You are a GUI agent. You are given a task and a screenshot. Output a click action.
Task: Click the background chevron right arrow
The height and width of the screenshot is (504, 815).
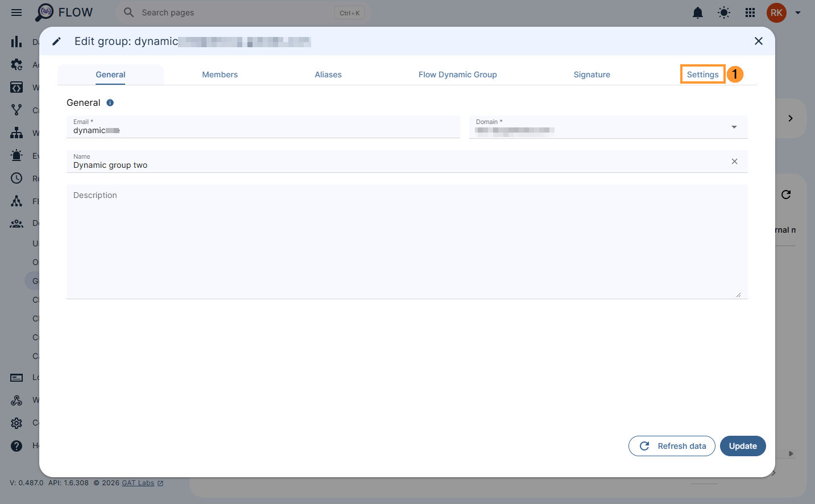pyautogui.click(x=791, y=118)
